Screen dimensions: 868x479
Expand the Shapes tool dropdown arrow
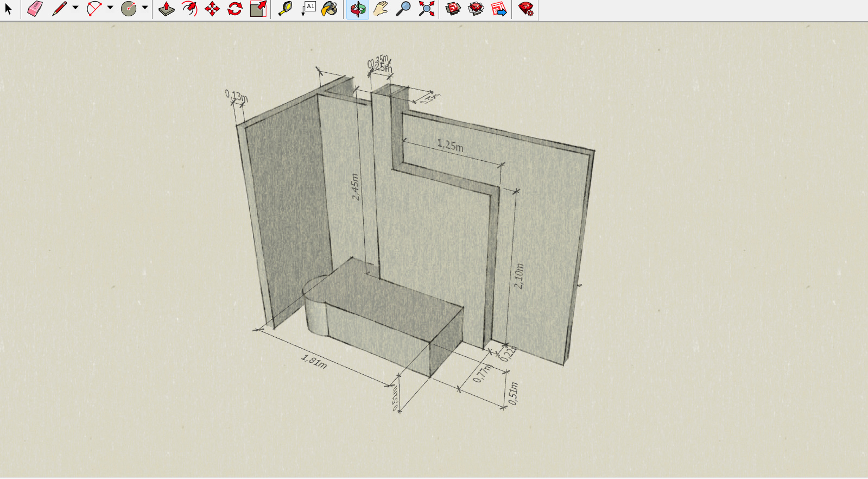145,8
